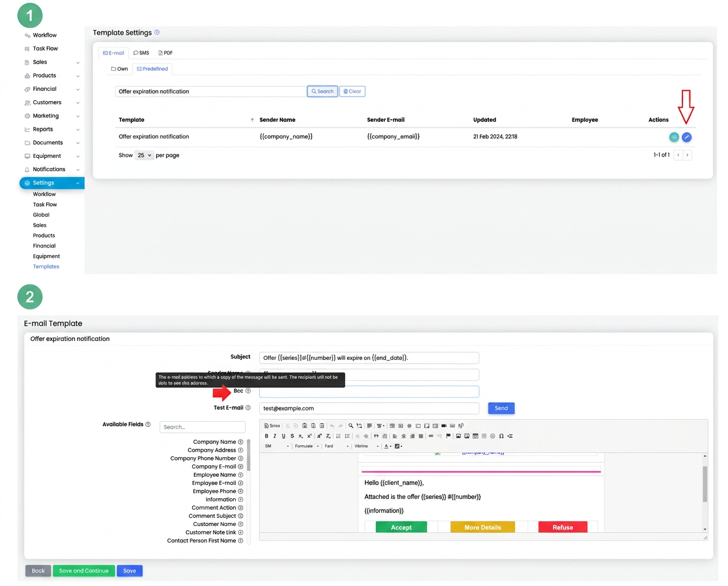Expand the Sales menu in the sidebar
728x586 pixels.
52,62
